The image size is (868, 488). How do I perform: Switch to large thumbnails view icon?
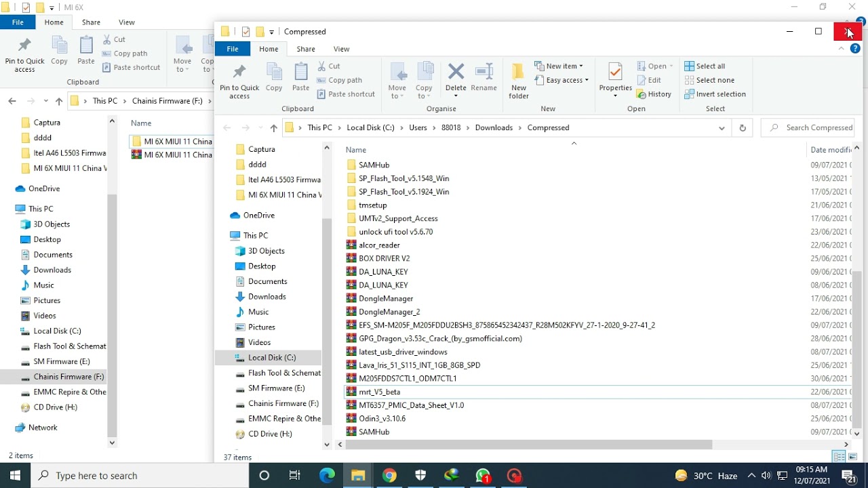(x=853, y=457)
